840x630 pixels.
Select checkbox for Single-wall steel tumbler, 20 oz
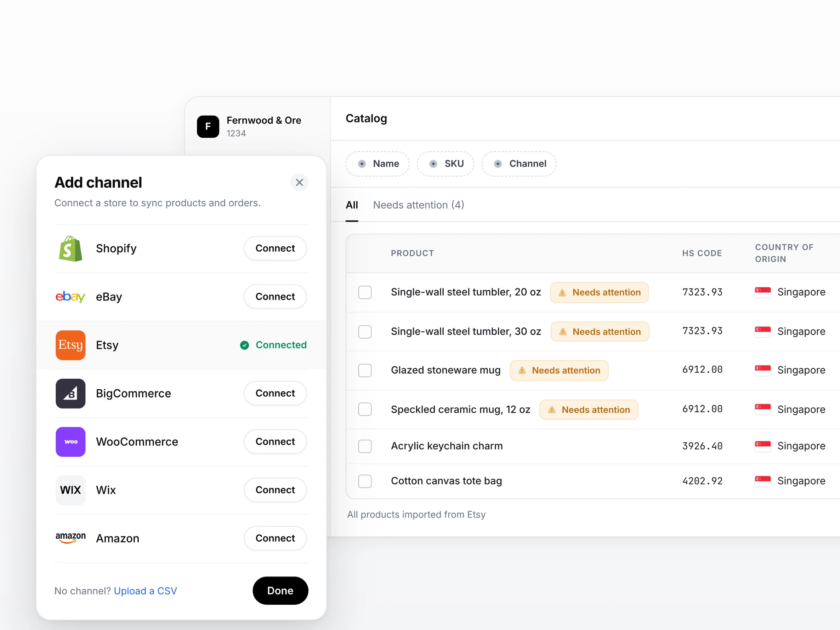click(x=365, y=292)
